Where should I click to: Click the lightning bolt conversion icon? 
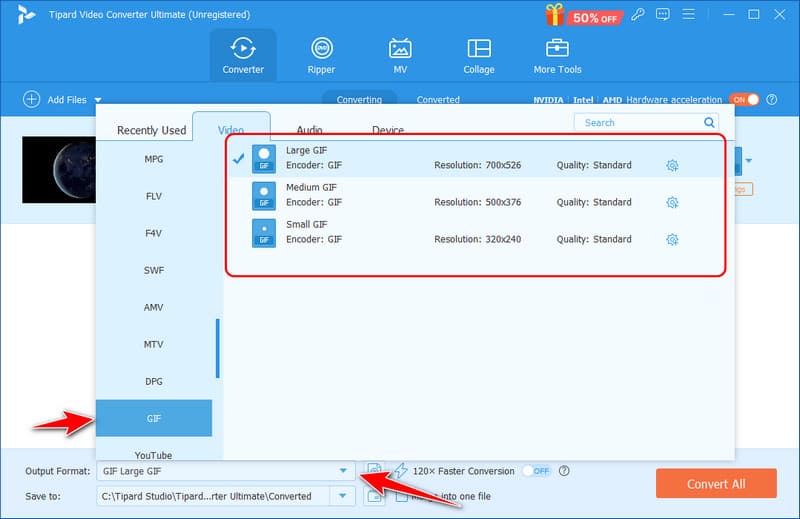click(x=401, y=471)
